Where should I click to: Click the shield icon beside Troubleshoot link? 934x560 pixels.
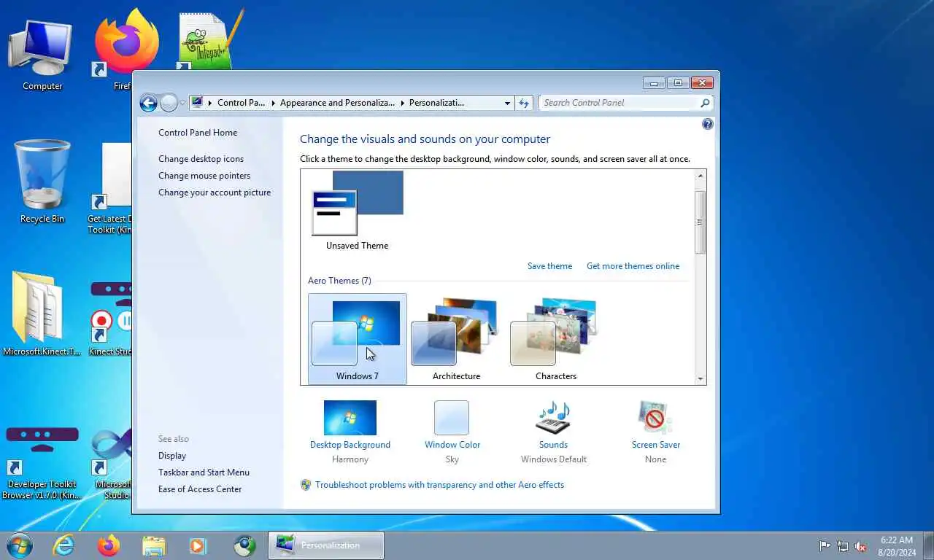[x=306, y=485]
